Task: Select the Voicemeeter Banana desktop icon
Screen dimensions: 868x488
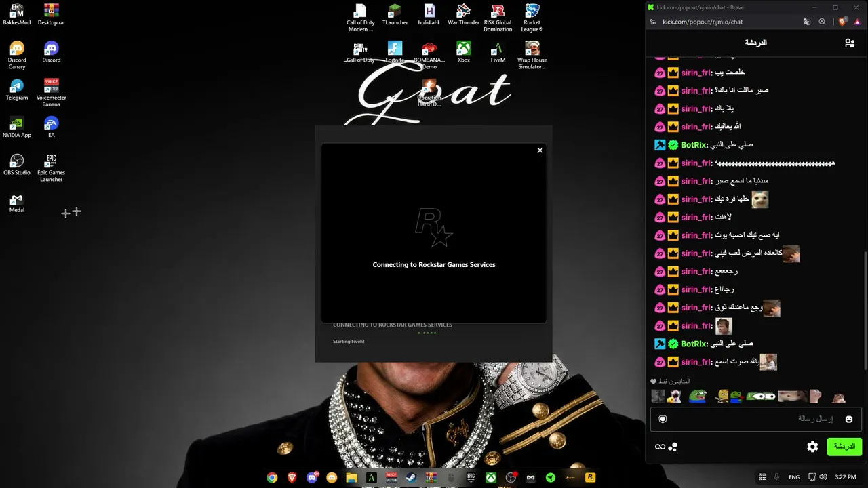Action: point(52,93)
